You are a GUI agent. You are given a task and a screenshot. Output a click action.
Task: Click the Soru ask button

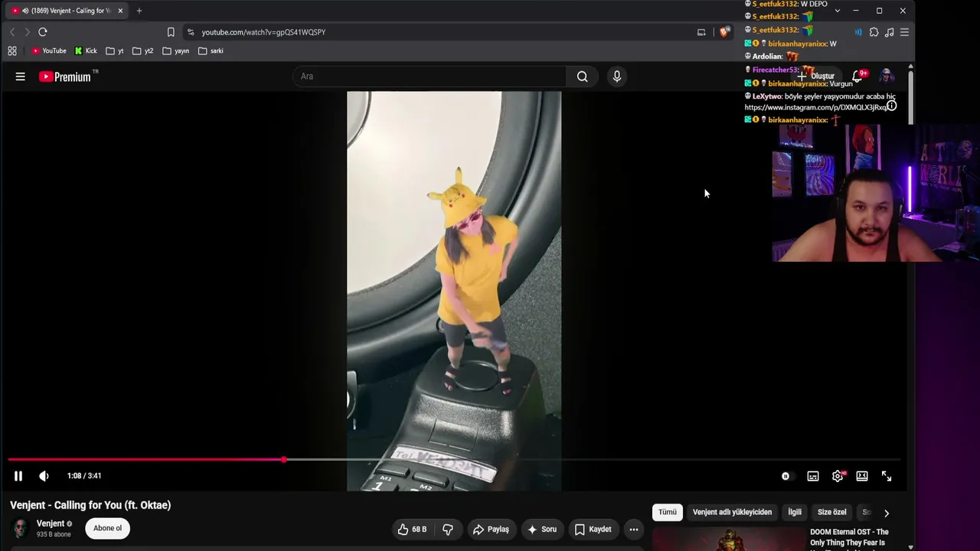[542, 529]
